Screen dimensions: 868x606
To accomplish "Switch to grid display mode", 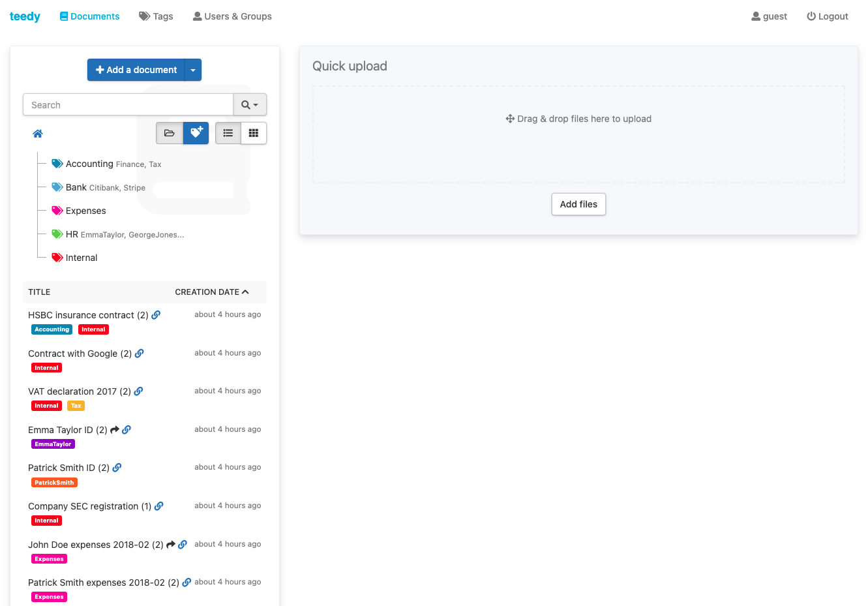I will [x=254, y=133].
